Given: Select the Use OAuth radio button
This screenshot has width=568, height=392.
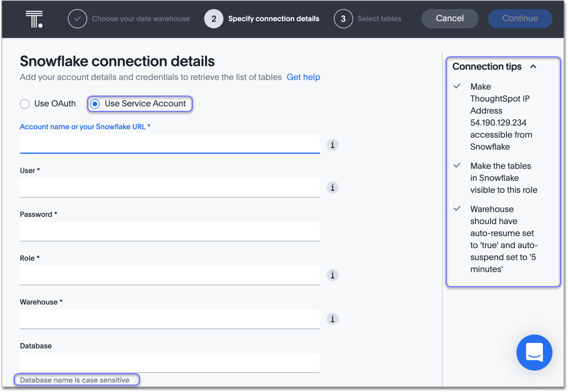Looking at the screenshot, I should [24, 104].
